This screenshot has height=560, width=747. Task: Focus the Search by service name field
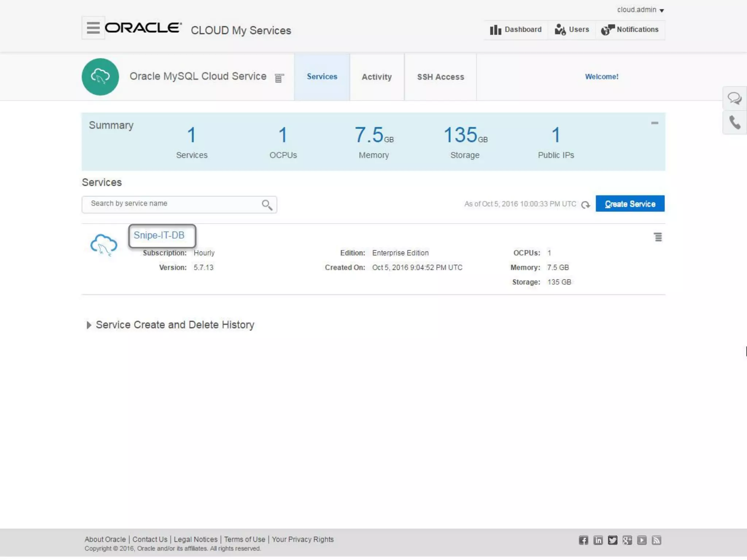pos(179,204)
